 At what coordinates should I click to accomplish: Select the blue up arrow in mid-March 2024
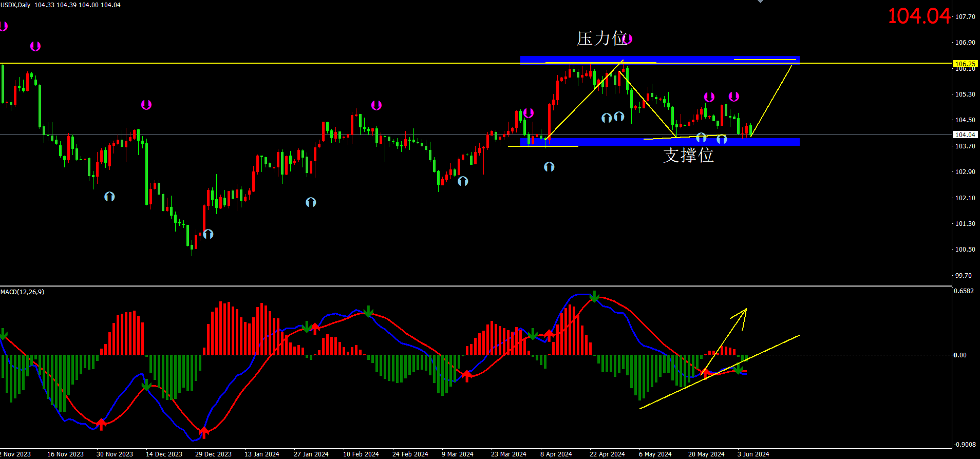click(x=463, y=181)
